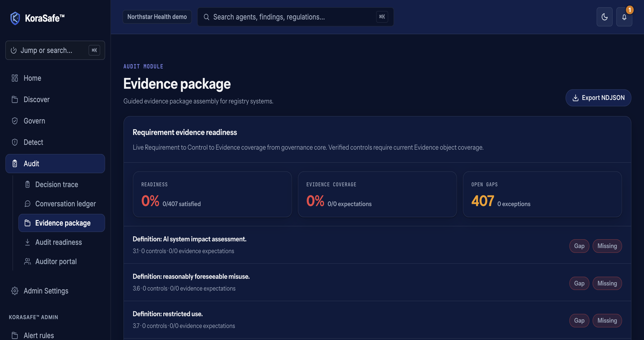Click the 'Requirement evidence readiness' heading
The image size is (644, 340).
click(x=185, y=132)
